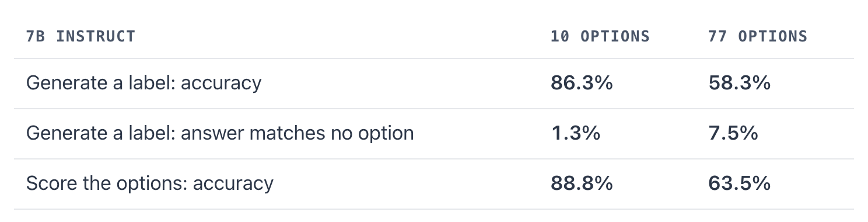Click the 7B INSTRUCT column header
Viewport: 868px width, 222px height.
click(x=80, y=36)
